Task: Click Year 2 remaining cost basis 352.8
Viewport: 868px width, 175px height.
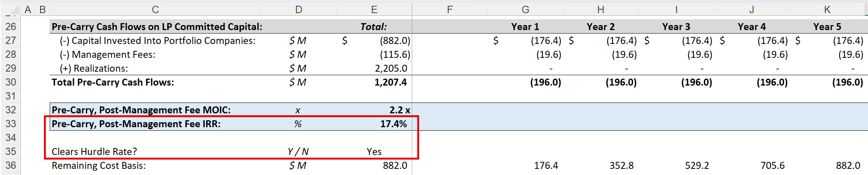Action: point(621,165)
